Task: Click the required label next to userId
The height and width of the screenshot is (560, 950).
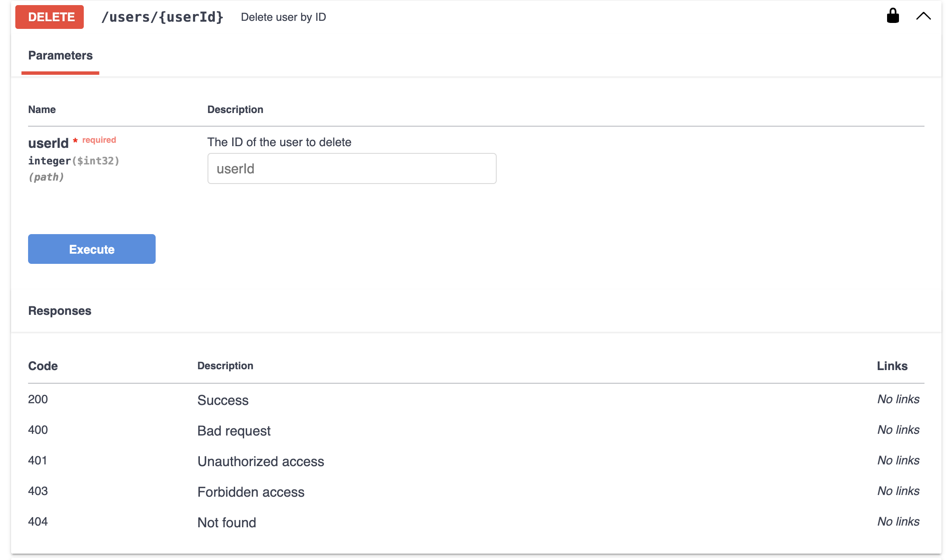Action: (x=99, y=140)
